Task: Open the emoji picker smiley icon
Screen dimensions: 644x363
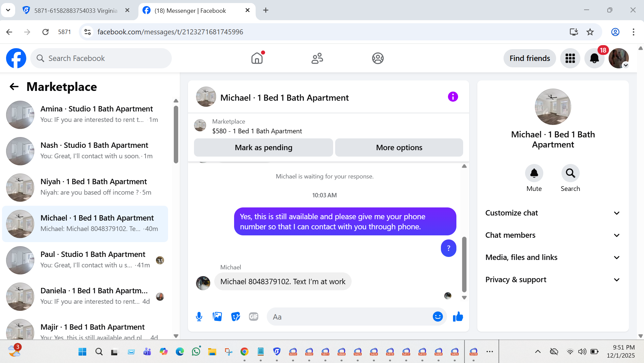Action: tap(438, 317)
